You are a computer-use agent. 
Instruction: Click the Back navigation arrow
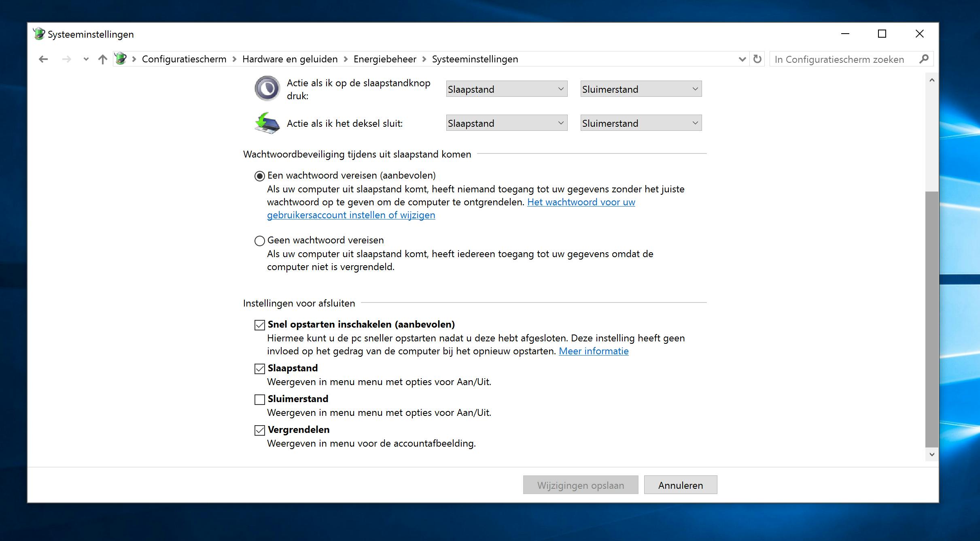coord(43,60)
